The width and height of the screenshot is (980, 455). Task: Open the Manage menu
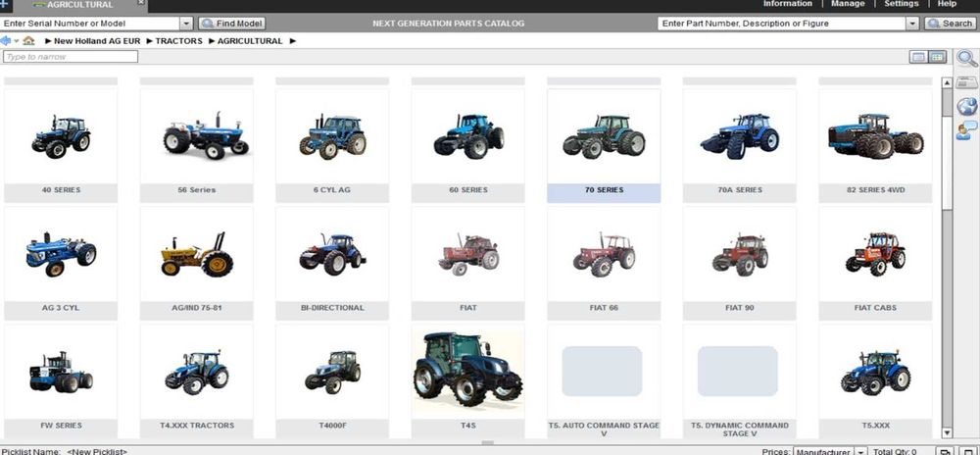coord(848,4)
